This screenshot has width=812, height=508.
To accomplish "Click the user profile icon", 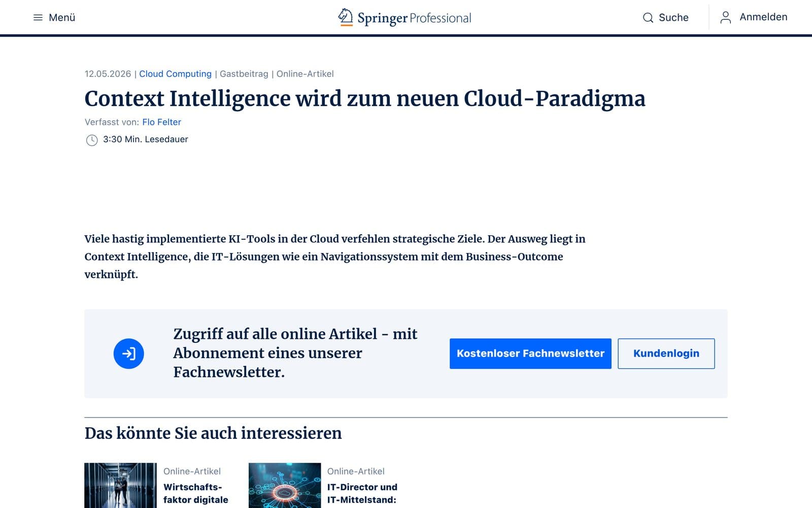I will click(726, 17).
